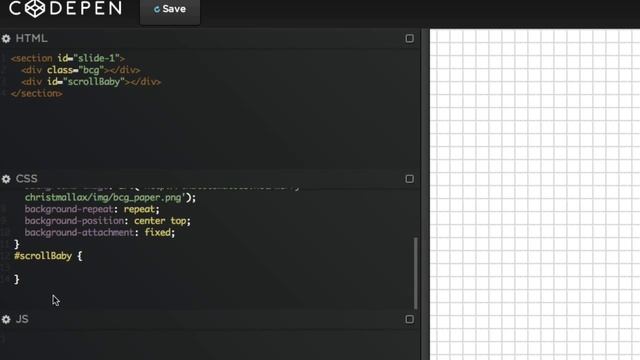
Task: Click background-attachment: fixed line
Action: pyautogui.click(x=100, y=233)
